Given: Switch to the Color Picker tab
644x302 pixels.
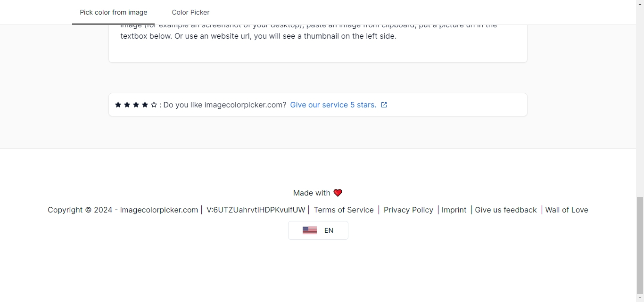Looking at the screenshot, I should (190, 12).
